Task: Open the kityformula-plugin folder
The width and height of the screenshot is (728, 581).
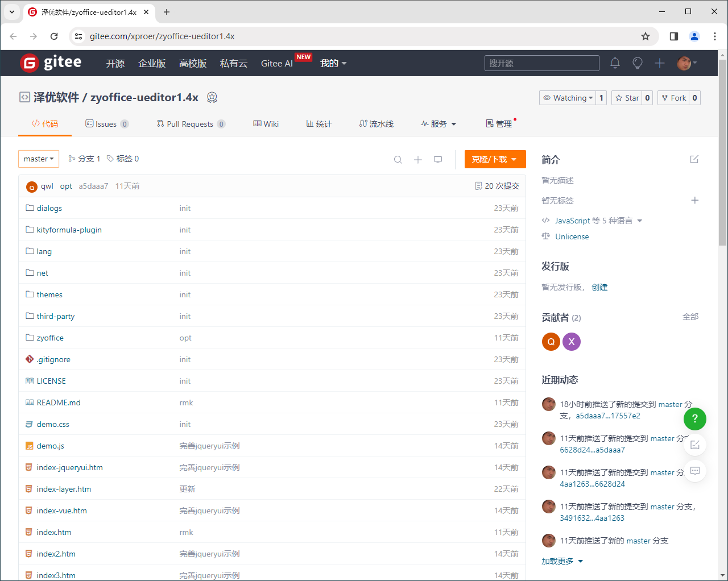Action: (x=69, y=230)
